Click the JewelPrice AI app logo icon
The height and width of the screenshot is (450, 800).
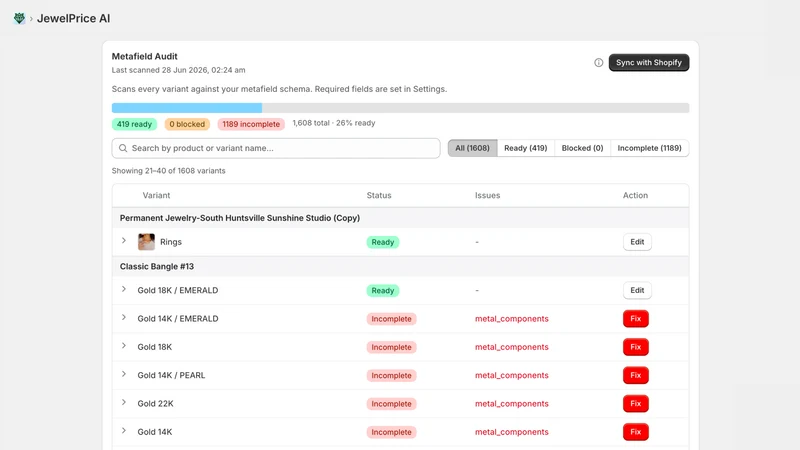(19, 18)
